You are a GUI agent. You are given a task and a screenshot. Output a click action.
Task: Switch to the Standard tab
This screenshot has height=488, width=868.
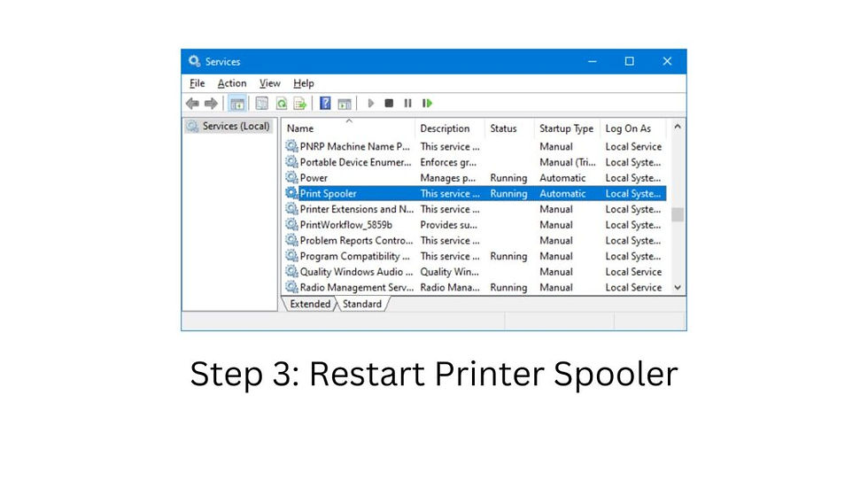tap(362, 304)
